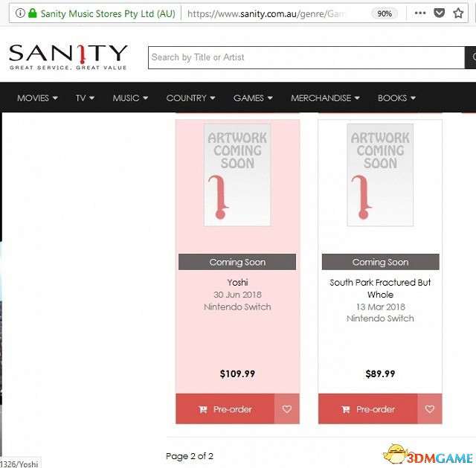
Task: Bookmark this page with the star icon
Action: point(458,13)
